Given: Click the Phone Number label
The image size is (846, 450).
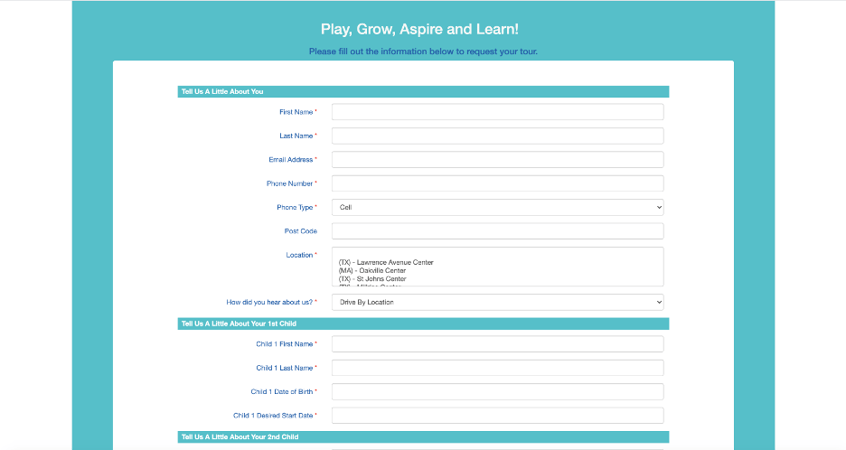Looking at the screenshot, I should [291, 183].
